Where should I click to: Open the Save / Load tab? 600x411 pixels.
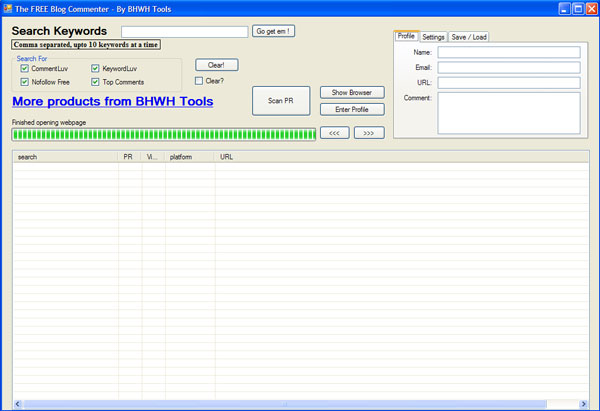(469, 37)
